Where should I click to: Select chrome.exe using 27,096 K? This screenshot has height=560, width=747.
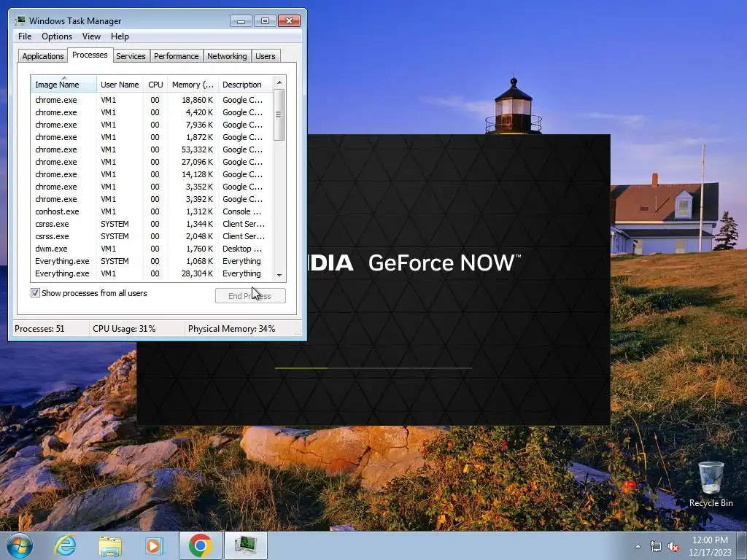152,162
